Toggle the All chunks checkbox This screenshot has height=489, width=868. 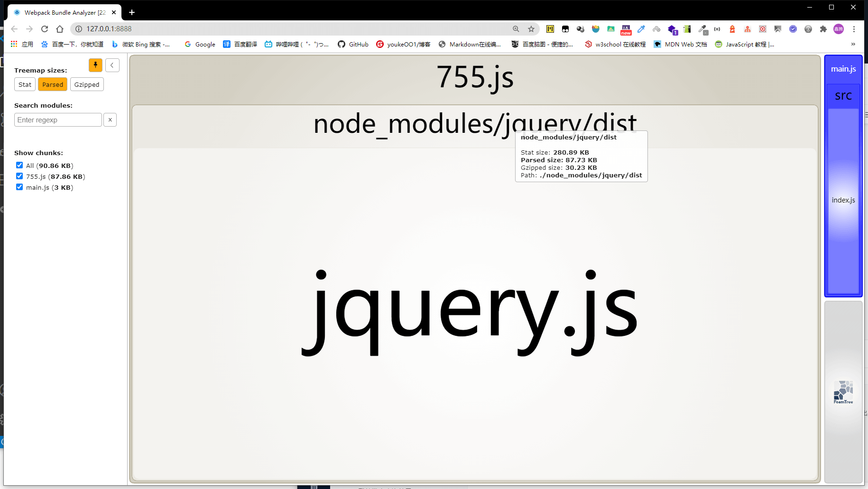19,165
